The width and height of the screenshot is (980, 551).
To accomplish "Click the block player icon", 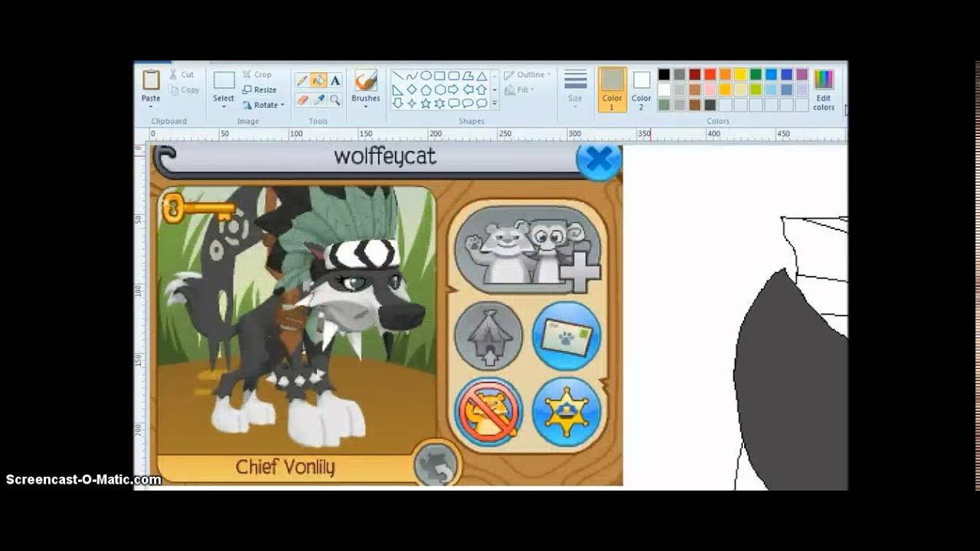I will coord(488,412).
